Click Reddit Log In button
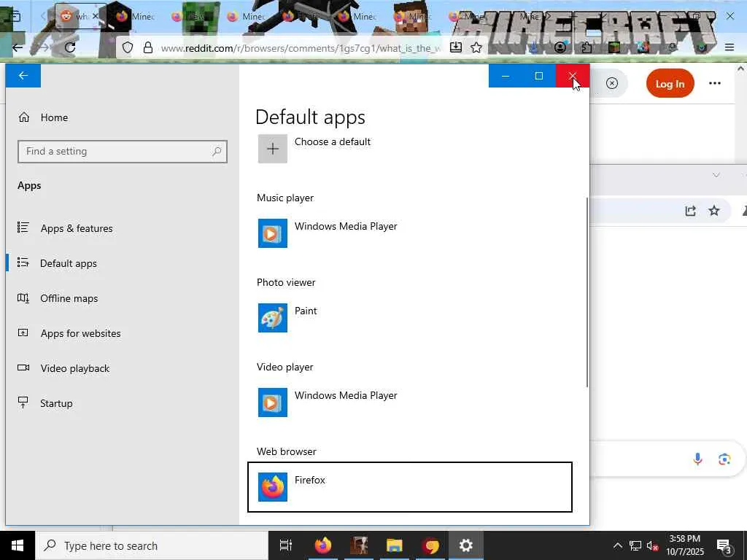This screenshot has height=560, width=747. tap(670, 84)
